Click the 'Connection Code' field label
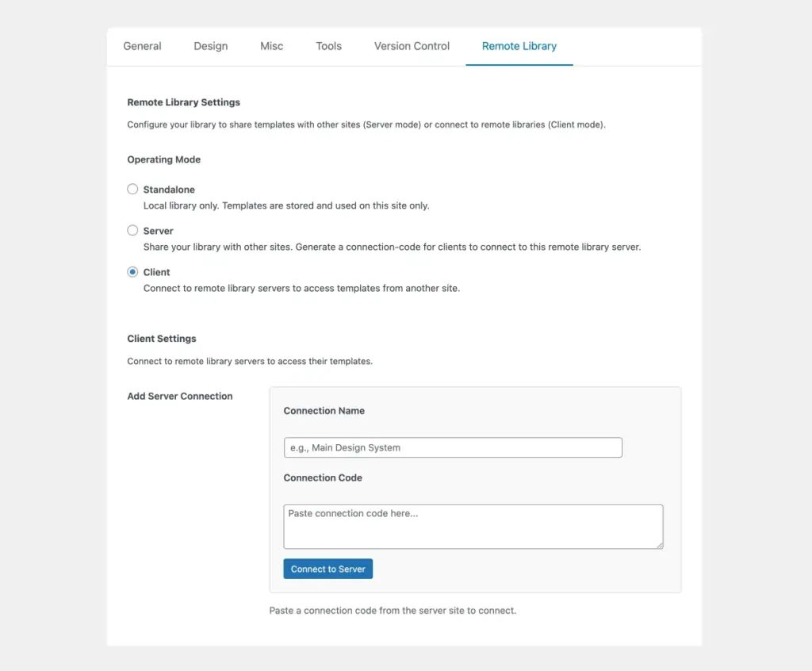Screen dimensions: 812x671 [323, 477]
